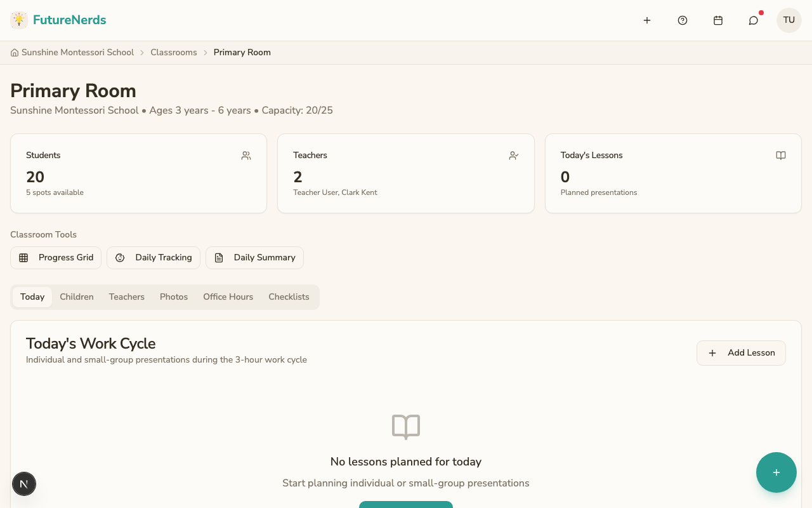Image resolution: width=812 pixels, height=508 pixels.
Task: Open the Classrooms breadcrumb link
Action: pyautogui.click(x=174, y=52)
